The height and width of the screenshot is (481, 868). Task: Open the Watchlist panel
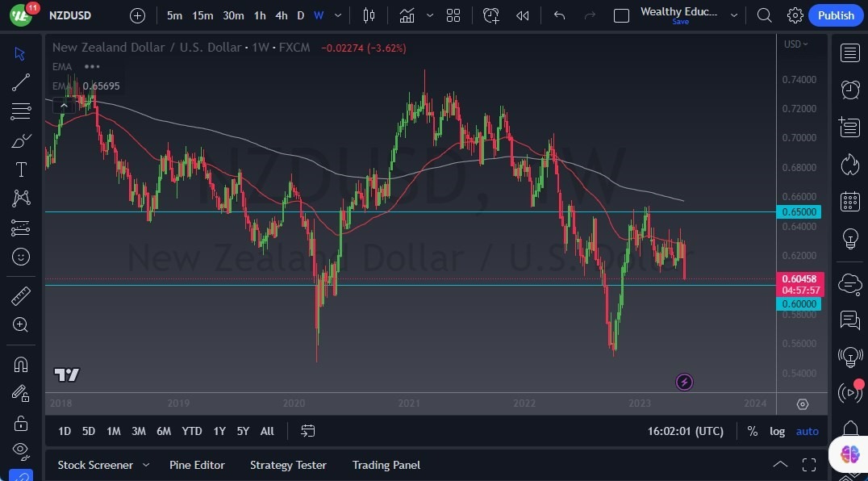pyautogui.click(x=849, y=52)
